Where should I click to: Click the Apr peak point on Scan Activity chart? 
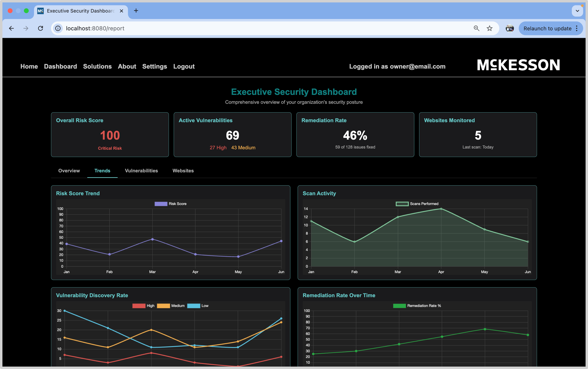(441, 209)
